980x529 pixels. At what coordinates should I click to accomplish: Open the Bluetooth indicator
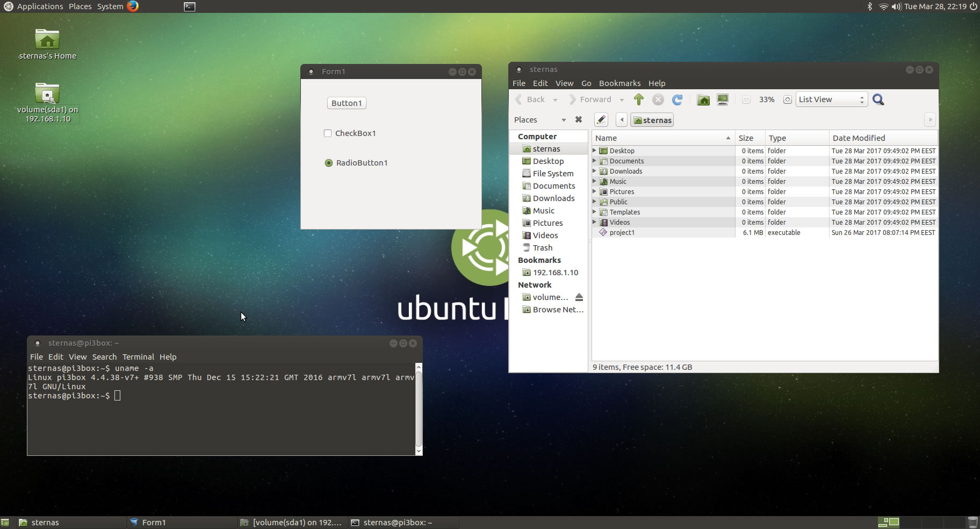click(870, 6)
